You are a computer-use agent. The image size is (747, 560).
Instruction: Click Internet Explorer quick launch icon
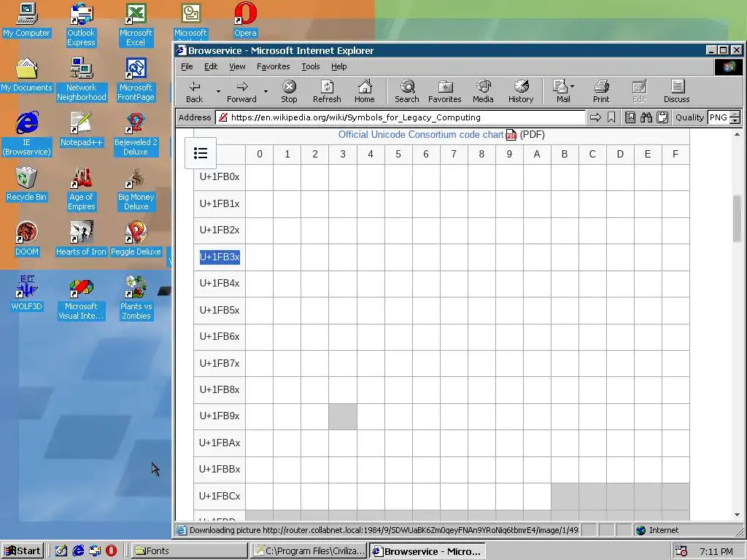click(x=78, y=551)
